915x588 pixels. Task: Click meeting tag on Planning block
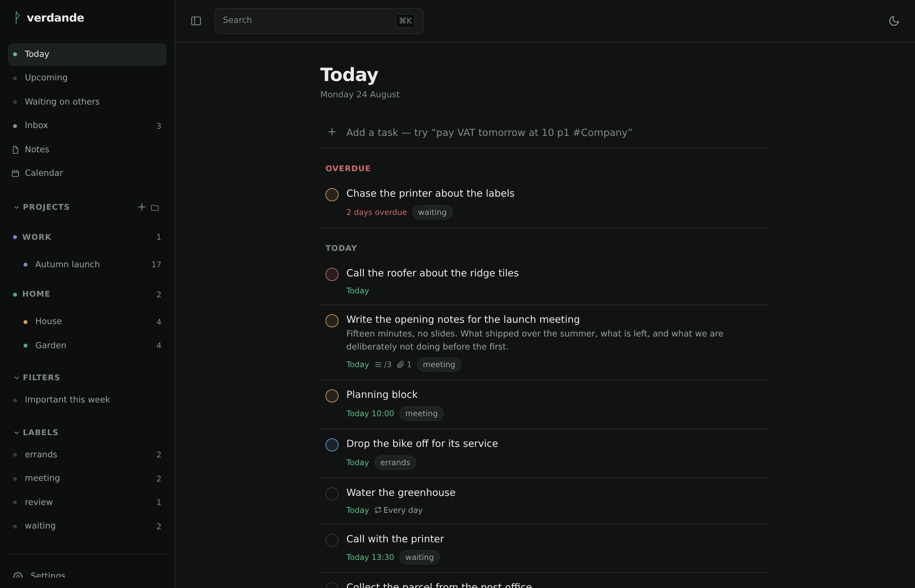421,414
